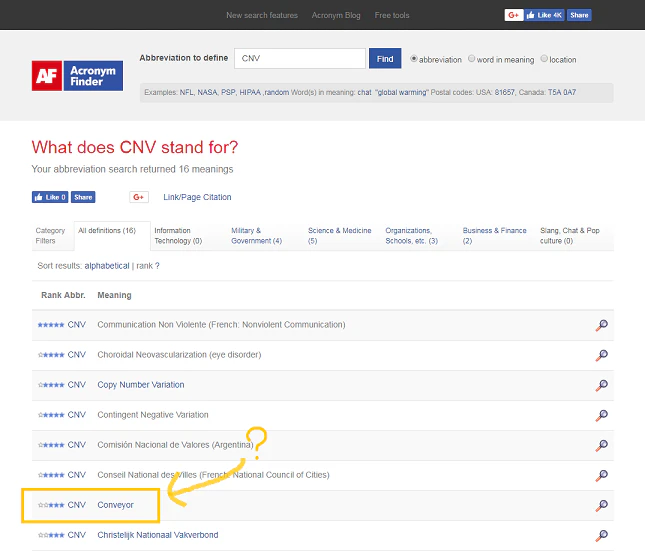645x551 pixels.
Task: Click the top bar Facebook Share button
Action: click(x=579, y=15)
